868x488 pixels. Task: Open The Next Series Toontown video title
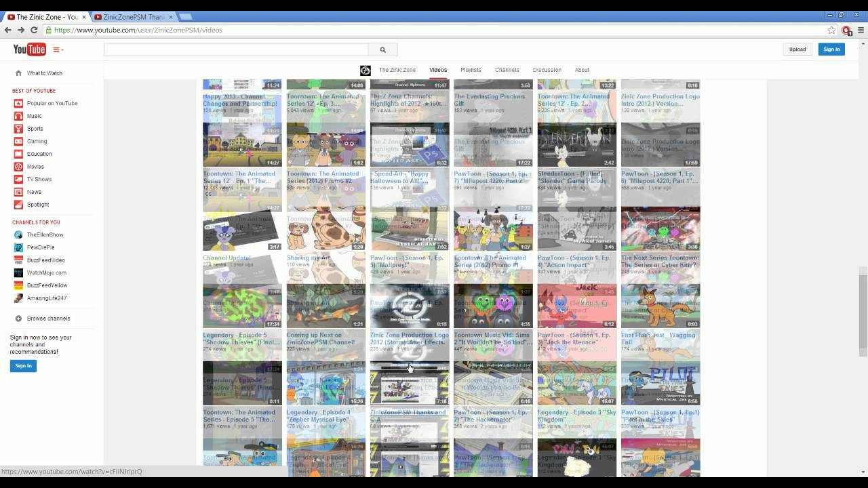click(x=660, y=261)
